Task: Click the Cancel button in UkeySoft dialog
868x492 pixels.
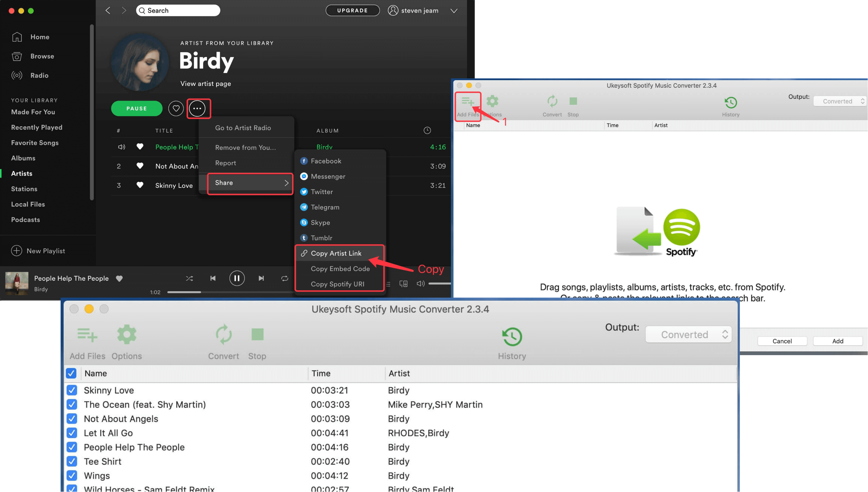Action: click(x=782, y=341)
